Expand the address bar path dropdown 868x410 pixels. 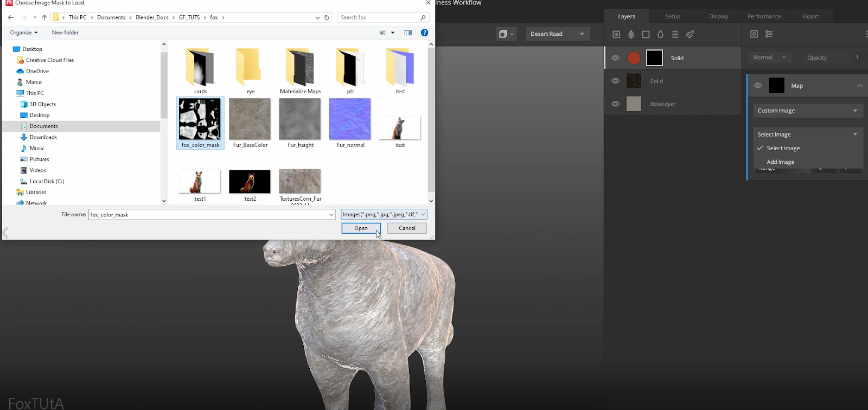(x=317, y=17)
